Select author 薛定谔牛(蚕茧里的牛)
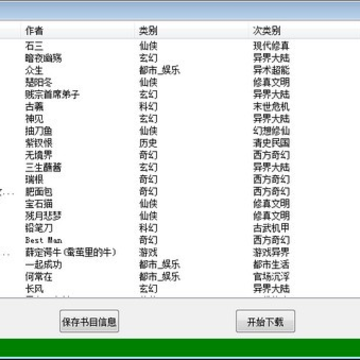360x360 pixels. [x=71, y=252]
